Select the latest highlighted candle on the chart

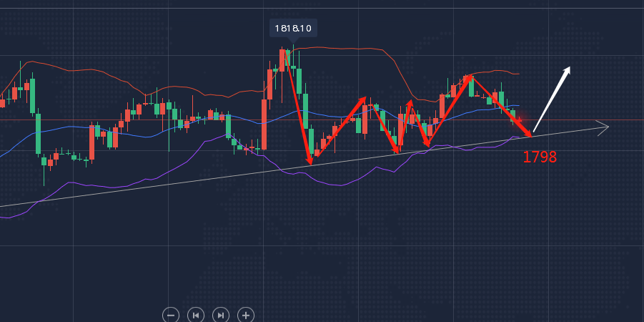pyautogui.click(x=519, y=120)
